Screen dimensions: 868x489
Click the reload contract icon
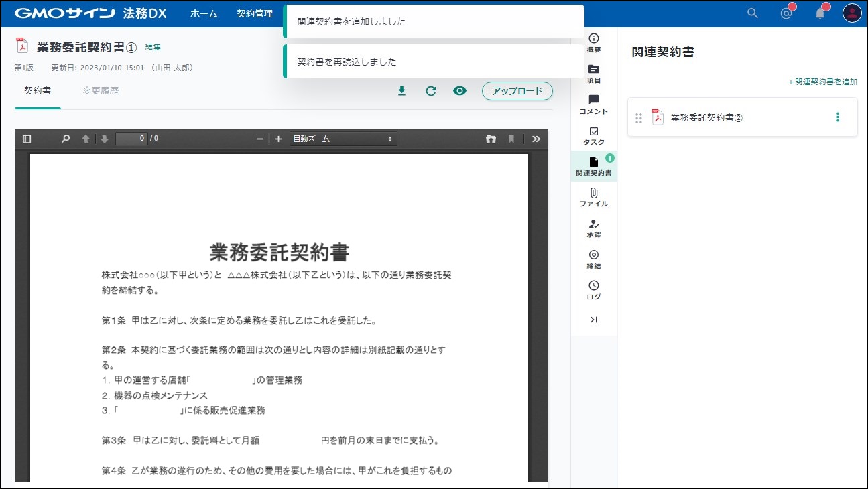coord(431,91)
